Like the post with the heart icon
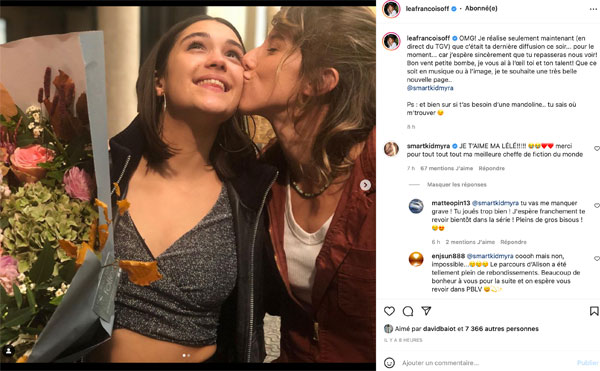This screenshot has height=371, width=600. coord(389,311)
